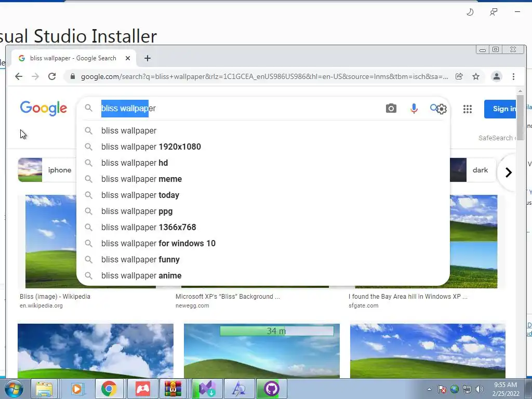Open sfgate Bay Area hill result
The image size is (532, 399).
point(408,297)
